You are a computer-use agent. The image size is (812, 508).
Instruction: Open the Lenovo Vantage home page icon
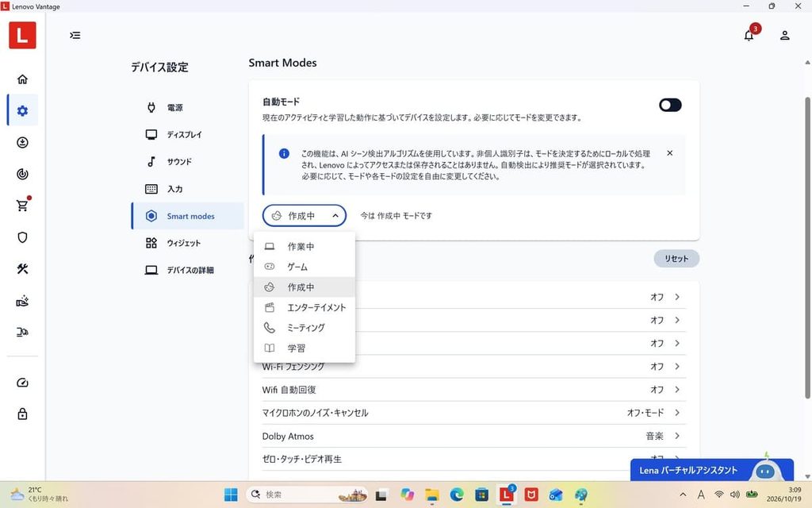(22, 79)
